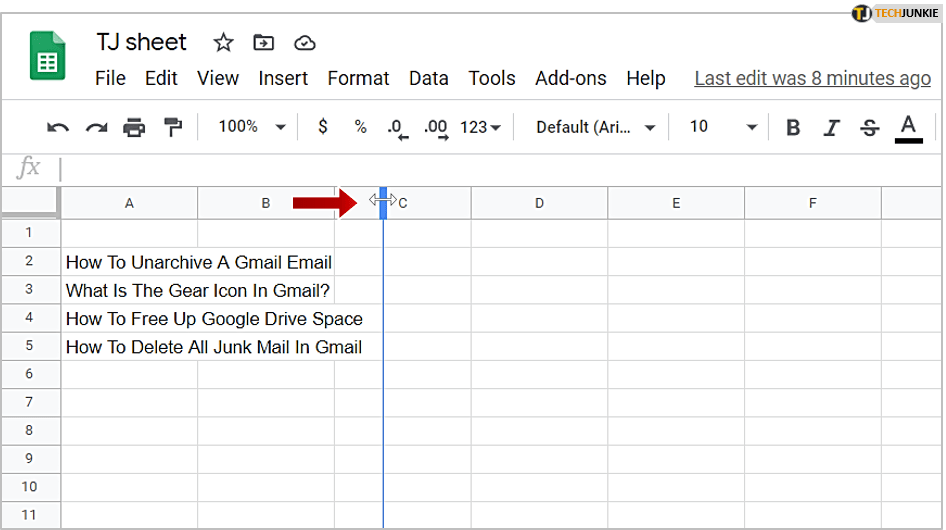
Task: Expand the 100% zoom dropdown
Action: (252, 127)
